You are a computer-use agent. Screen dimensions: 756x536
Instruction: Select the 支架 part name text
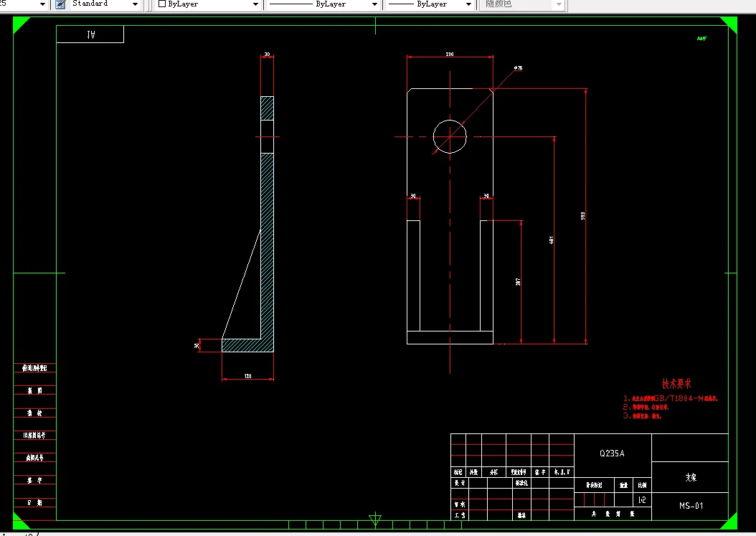(x=691, y=477)
